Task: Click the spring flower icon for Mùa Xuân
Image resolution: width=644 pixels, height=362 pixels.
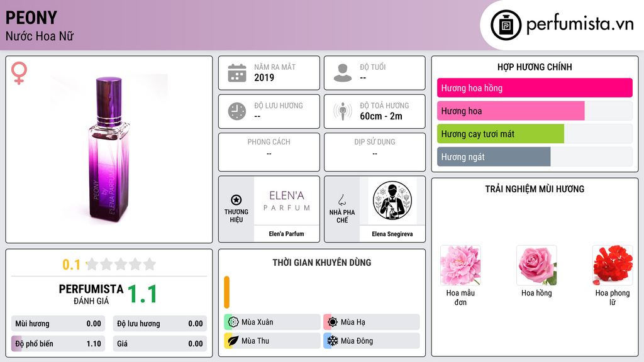Action: coord(233,322)
